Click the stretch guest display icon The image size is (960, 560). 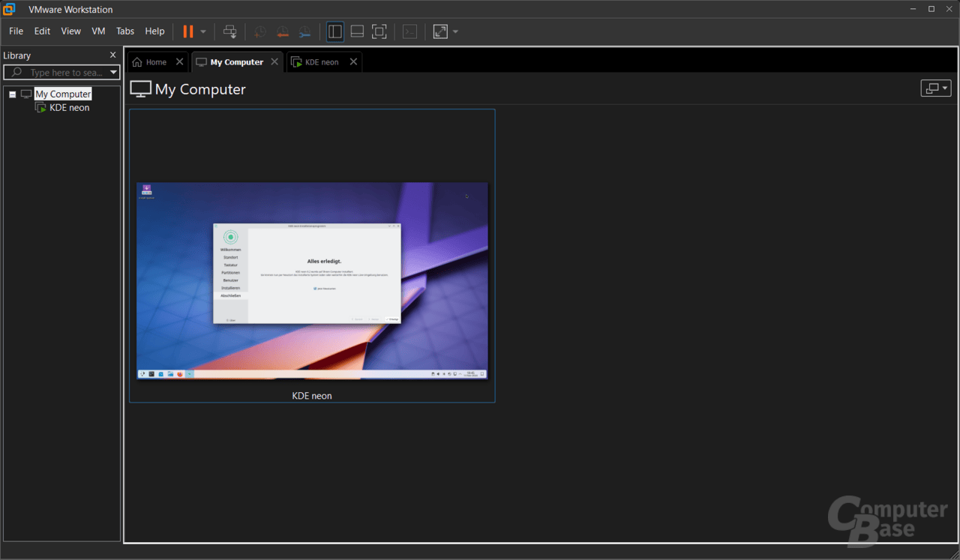pyautogui.click(x=440, y=31)
